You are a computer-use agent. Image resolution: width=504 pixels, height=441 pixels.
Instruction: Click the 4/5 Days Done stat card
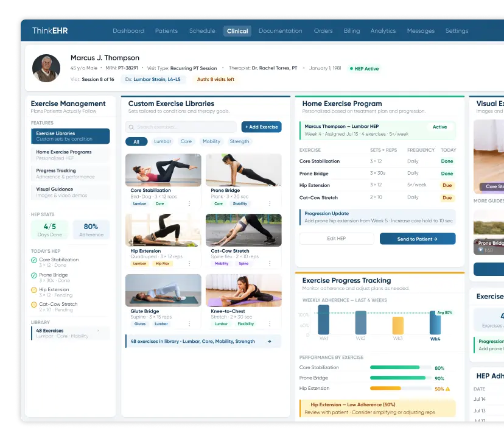[49, 230]
